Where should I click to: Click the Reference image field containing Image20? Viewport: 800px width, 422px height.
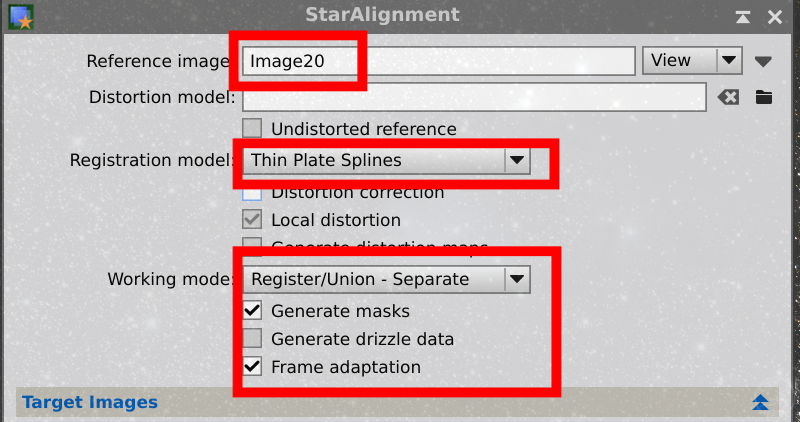pyautogui.click(x=438, y=61)
